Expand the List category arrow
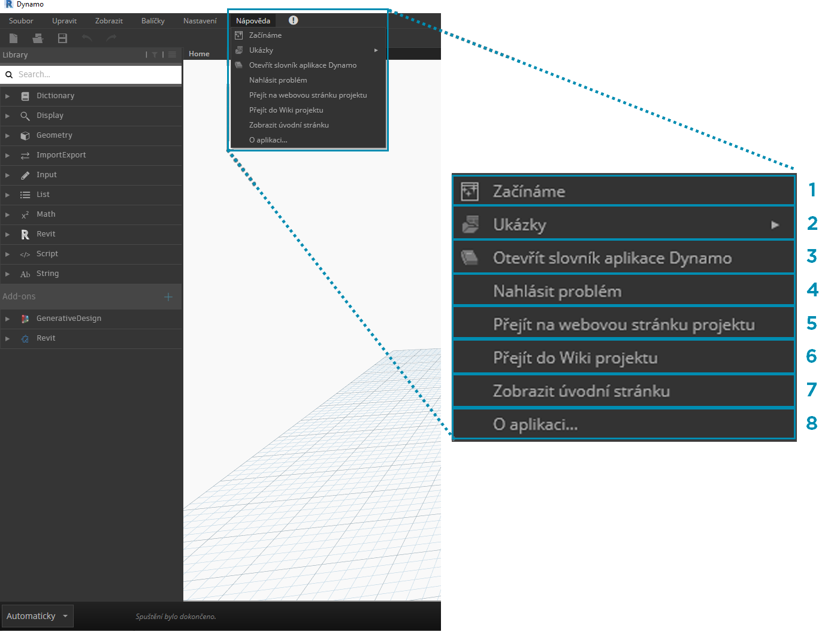Viewport: 840px width, 631px height. point(7,195)
